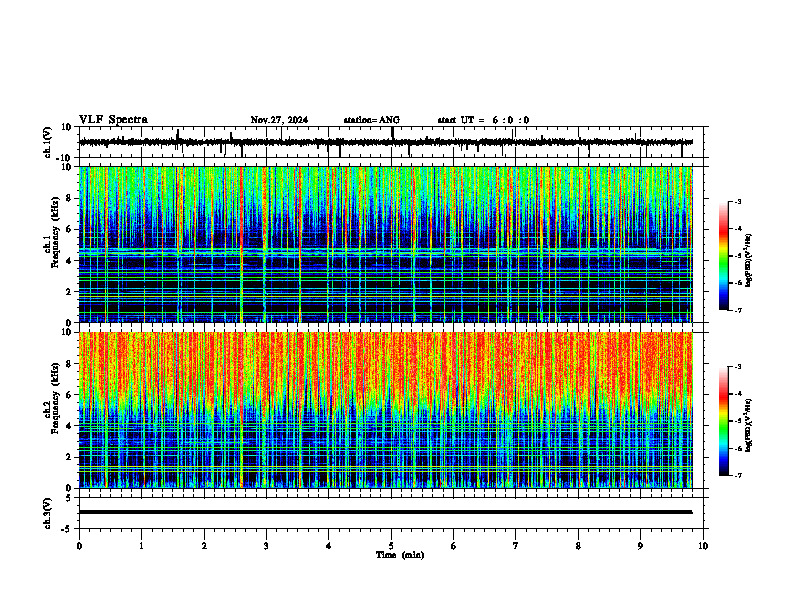
Task: Click time axis tick label "1"
Action: tap(141, 546)
